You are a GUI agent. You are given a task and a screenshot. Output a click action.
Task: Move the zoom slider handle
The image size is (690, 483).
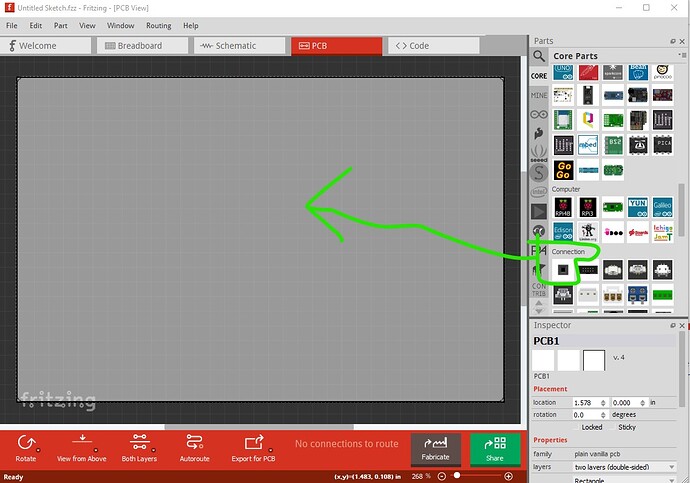[457, 476]
